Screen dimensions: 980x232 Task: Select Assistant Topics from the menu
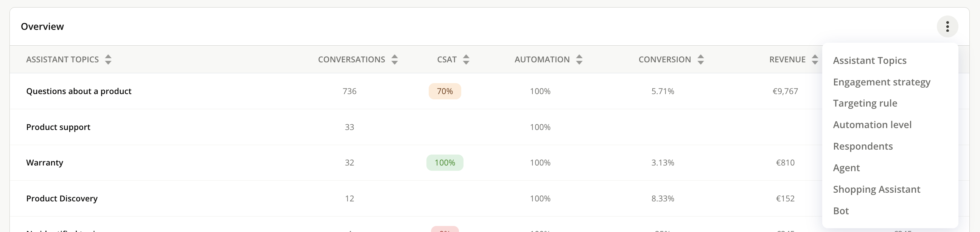click(x=870, y=61)
